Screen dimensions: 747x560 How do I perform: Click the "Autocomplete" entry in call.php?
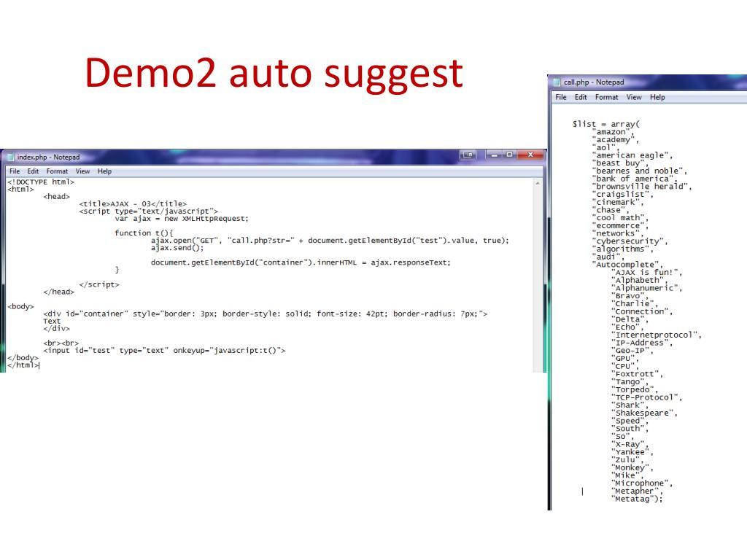[x=627, y=265]
